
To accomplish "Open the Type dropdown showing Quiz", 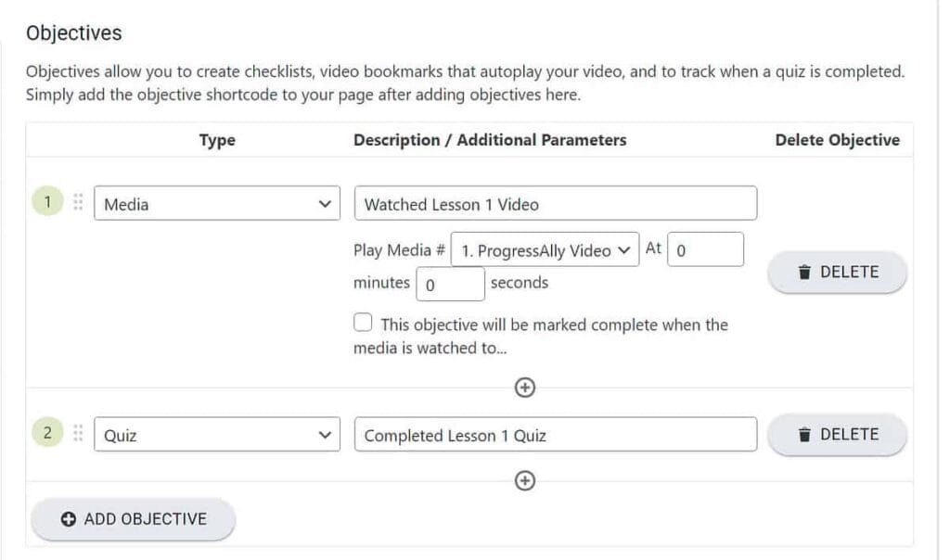I will pos(216,434).
